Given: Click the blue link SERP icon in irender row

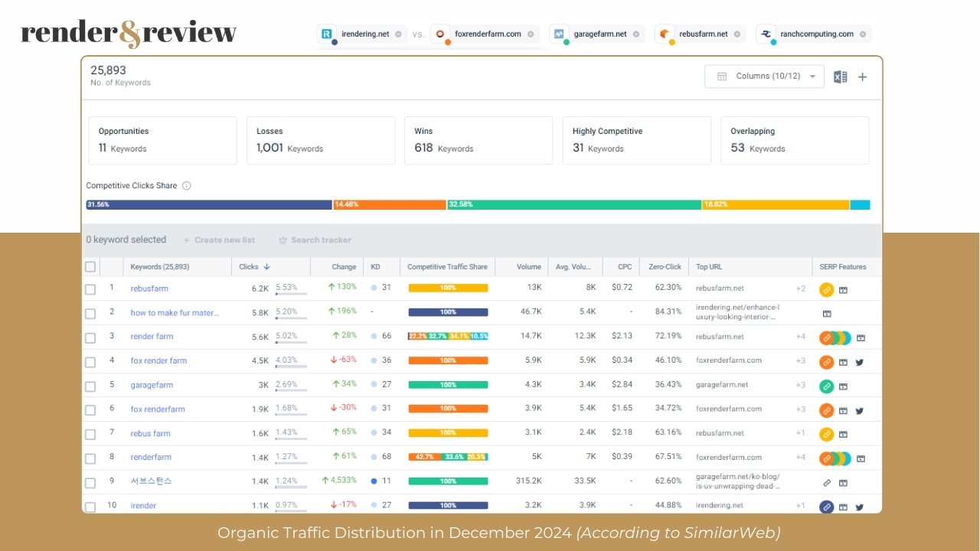Looking at the screenshot, I should pyautogui.click(x=826, y=507).
